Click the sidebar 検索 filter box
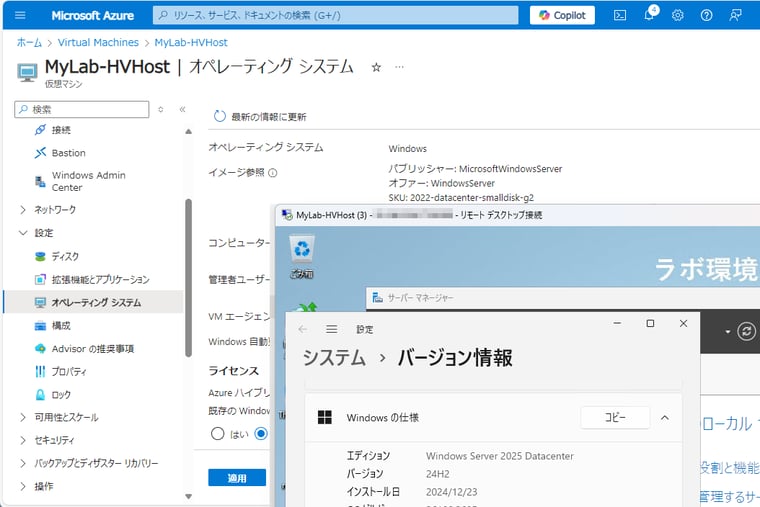 [x=82, y=110]
